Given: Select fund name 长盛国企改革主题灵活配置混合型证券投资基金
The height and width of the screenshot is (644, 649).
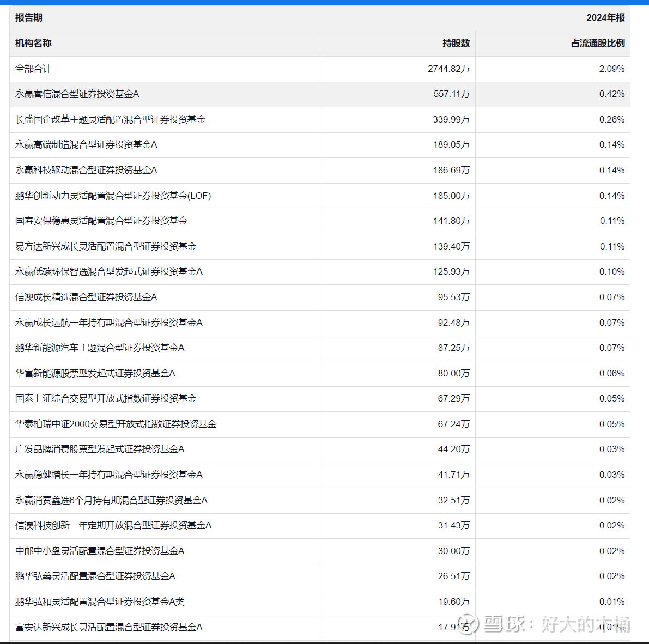Looking at the screenshot, I should (110, 120).
